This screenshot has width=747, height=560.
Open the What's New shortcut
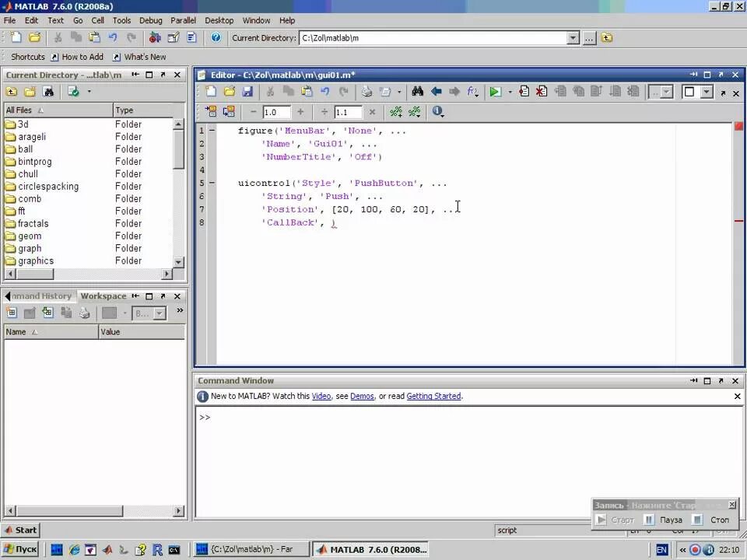click(x=139, y=57)
